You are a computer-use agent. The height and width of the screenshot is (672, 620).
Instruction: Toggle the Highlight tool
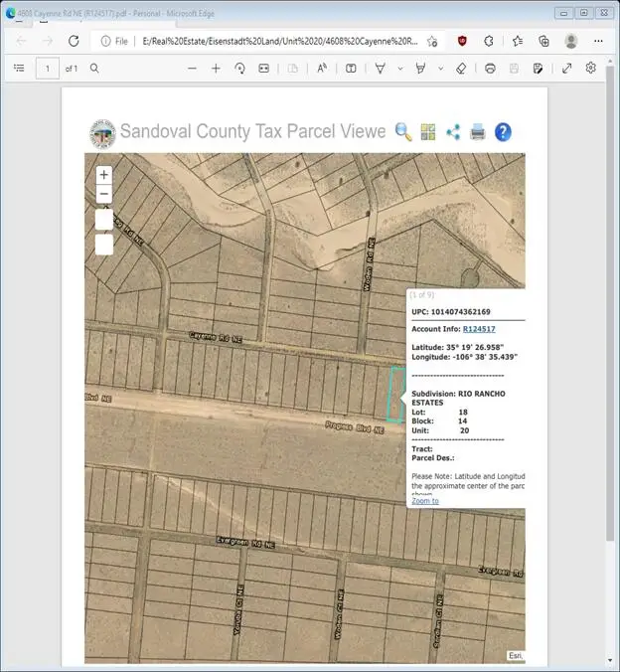420,69
